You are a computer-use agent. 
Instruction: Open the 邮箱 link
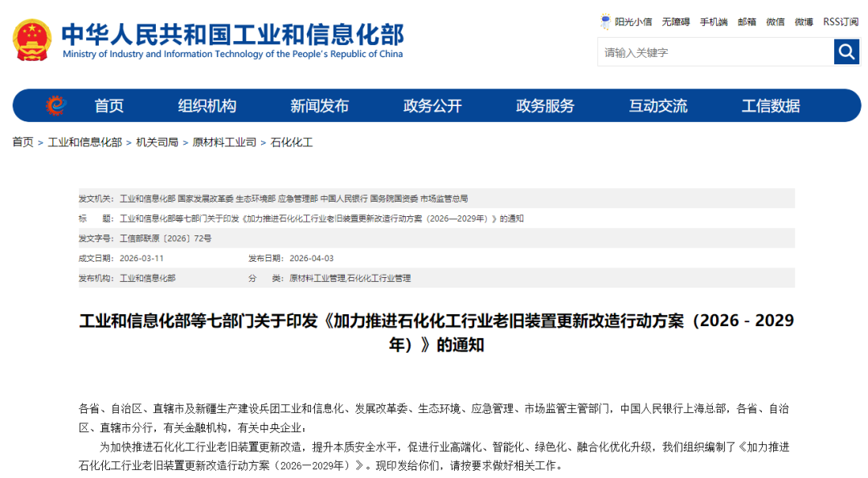[x=747, y=22]
